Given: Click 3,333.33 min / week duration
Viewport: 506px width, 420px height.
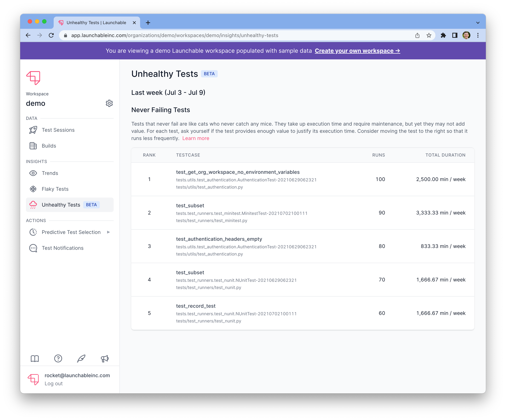Looking at the screenshot, I should (x=441, y=213).
